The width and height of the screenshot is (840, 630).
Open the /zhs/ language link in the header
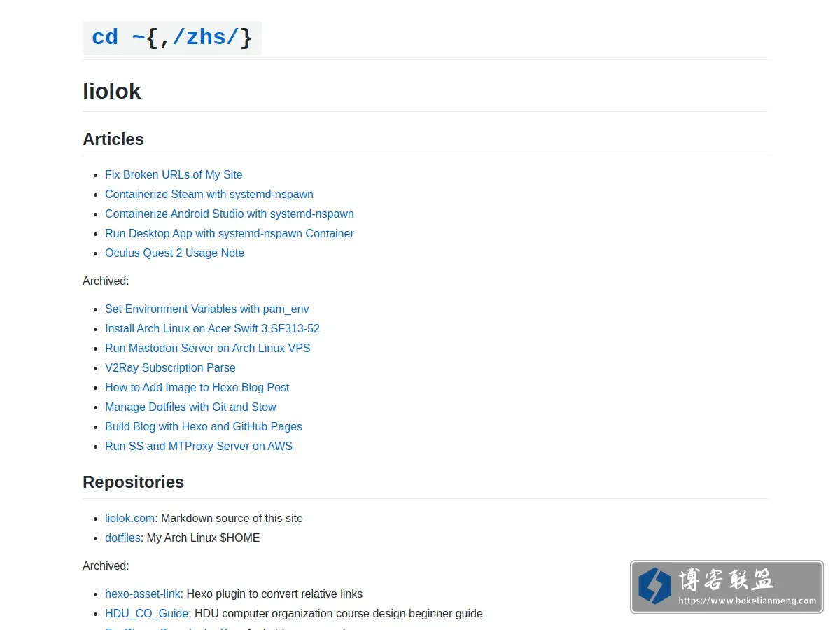(x=206, y=37)
